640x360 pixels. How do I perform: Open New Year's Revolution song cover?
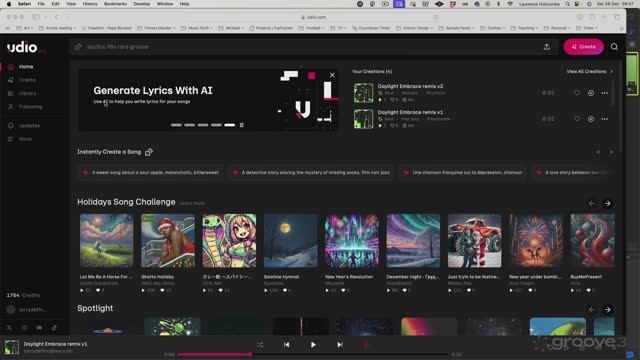pyautogui.click(x=352, y=240)
